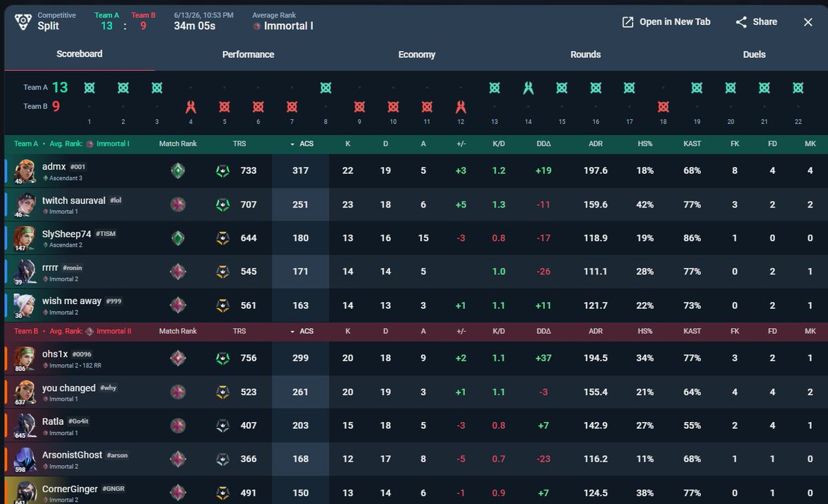Image resolution: width=828 pixels, height=504 pixels.
Task: Open player profile SlySheep74
Action: click(67, 234)
